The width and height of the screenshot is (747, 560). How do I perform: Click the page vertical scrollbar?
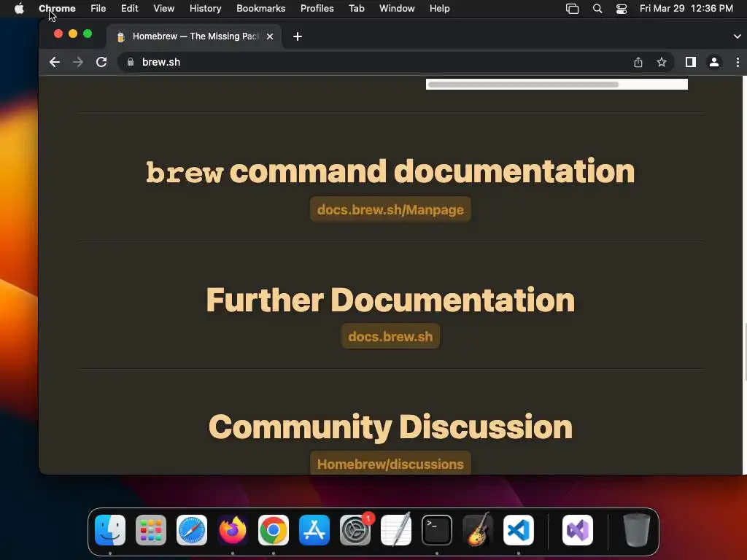click(745, 351)
